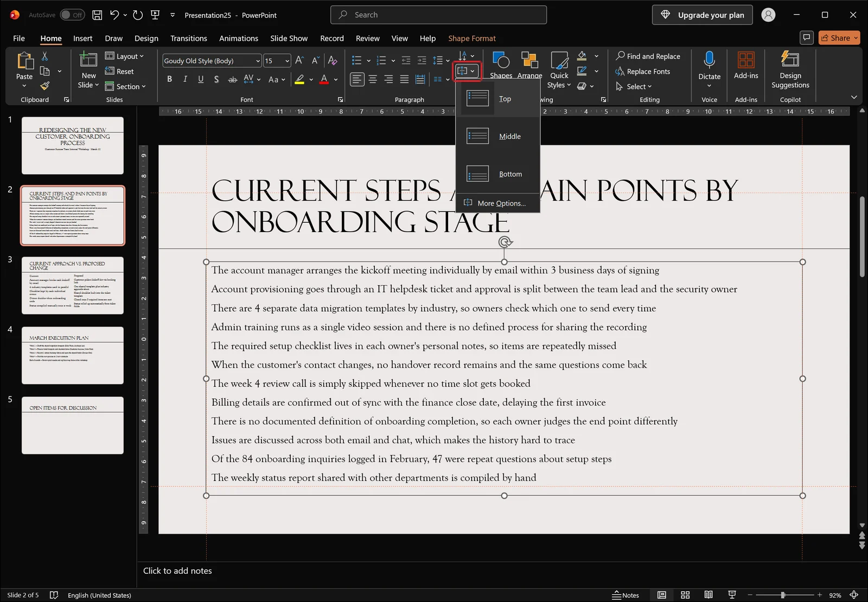This screenshot has height=602, width=868.
Task: Open the comments pane icon
Action: pyautogui.click(x=807, y=37)
